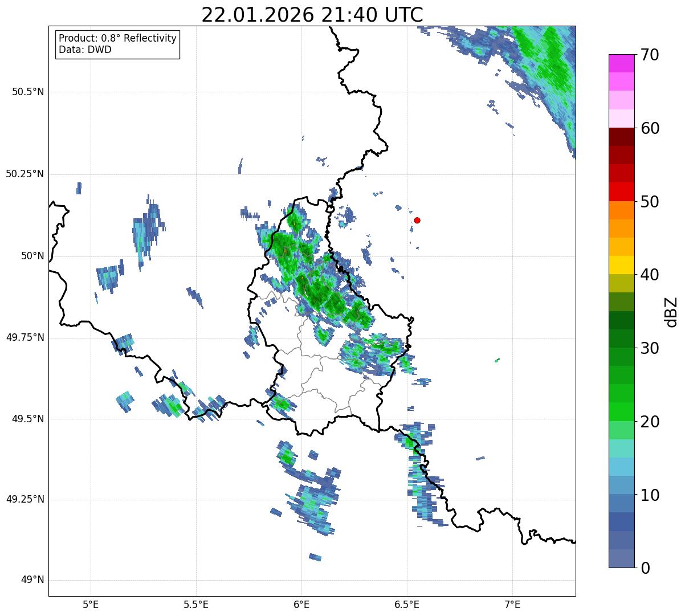685x616 pixels.
Task: Click the 6.5°E longitude label
Action: point(407,604)
